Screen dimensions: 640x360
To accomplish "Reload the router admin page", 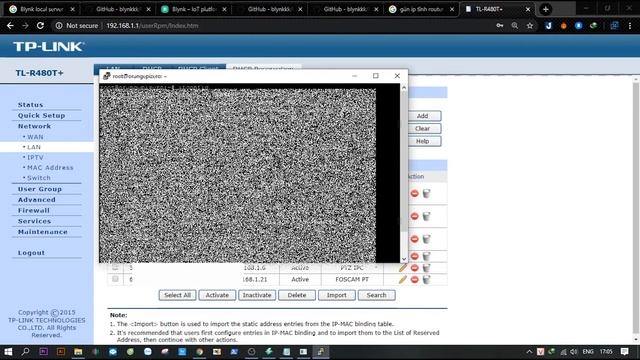I will (40, 25).
